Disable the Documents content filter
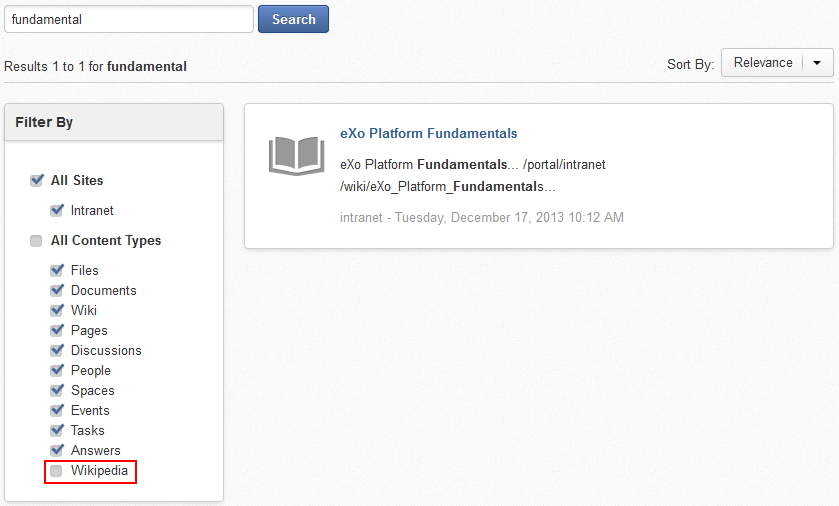Viewport: 839px width, 506px height. click(x=57, y=290)
